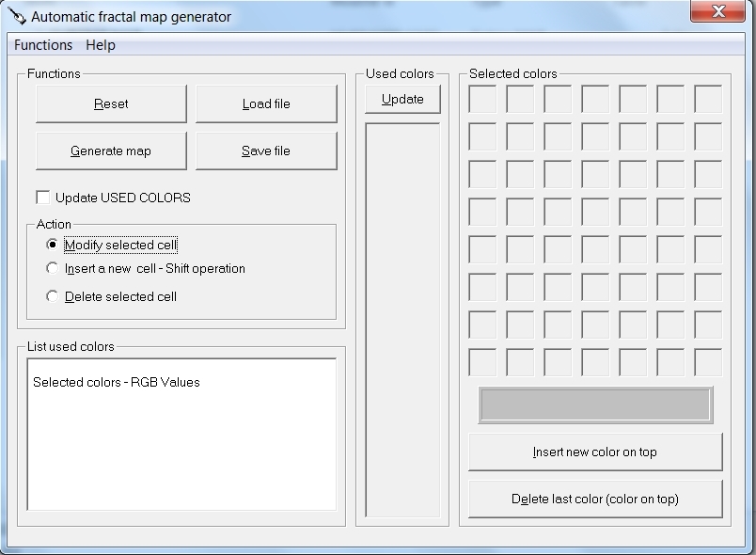This screenshot has height=555, width=756.
Task: Enable the Update USED COLORS checkbox
Action: tap(42, 198)
